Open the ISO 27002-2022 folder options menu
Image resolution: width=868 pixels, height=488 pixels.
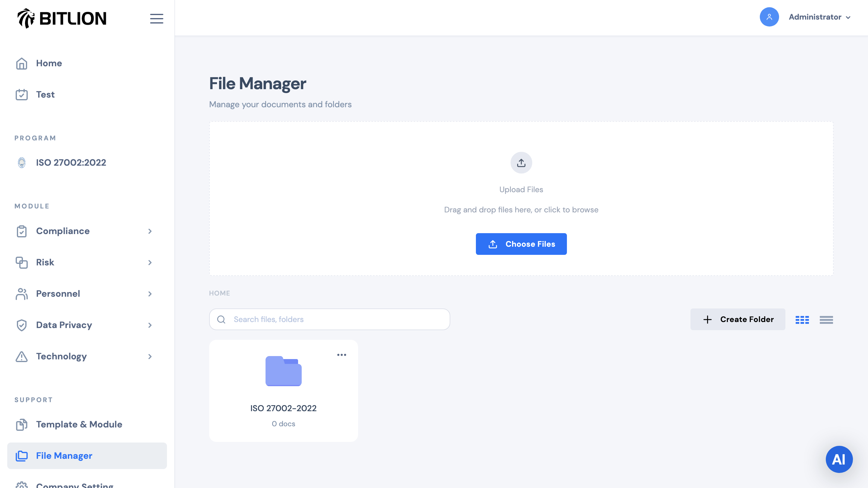342,355
